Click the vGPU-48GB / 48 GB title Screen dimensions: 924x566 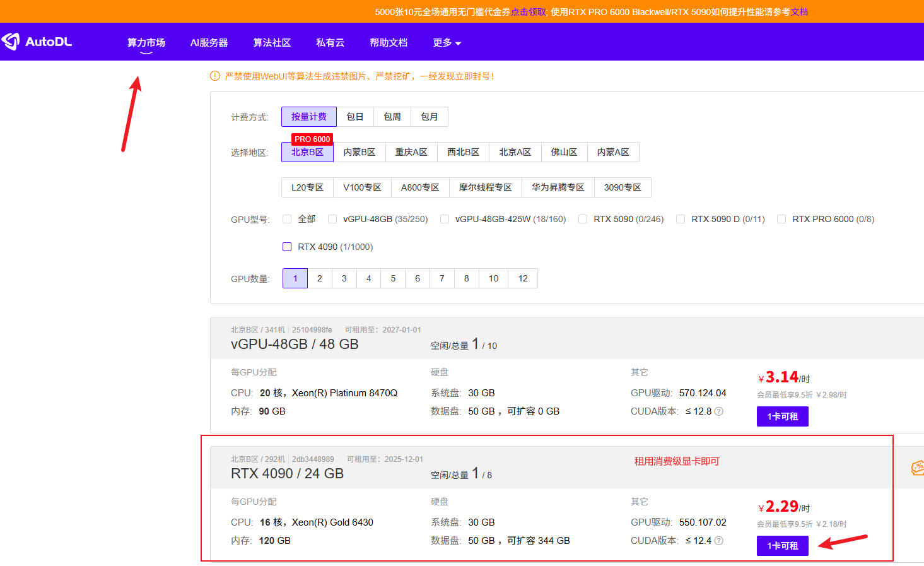(x=295, y=345)
